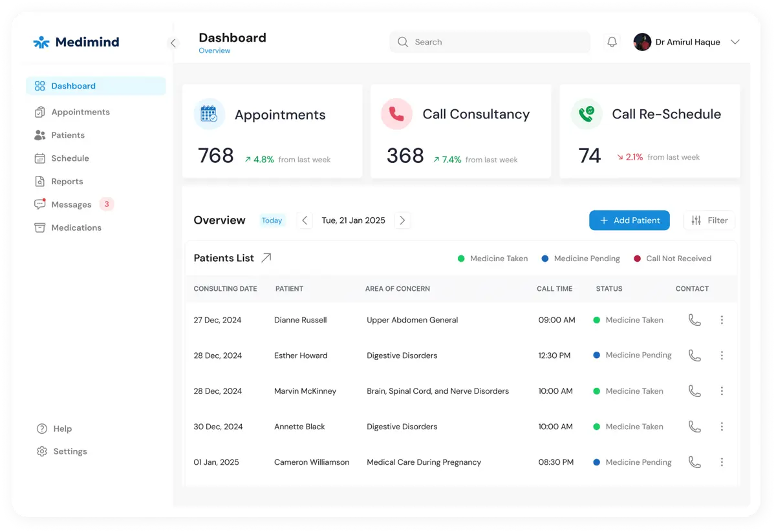Viewport: 776px width, 532px height.
Task: Collapse the sidebar with the chevron
Action: coord(173,43)
